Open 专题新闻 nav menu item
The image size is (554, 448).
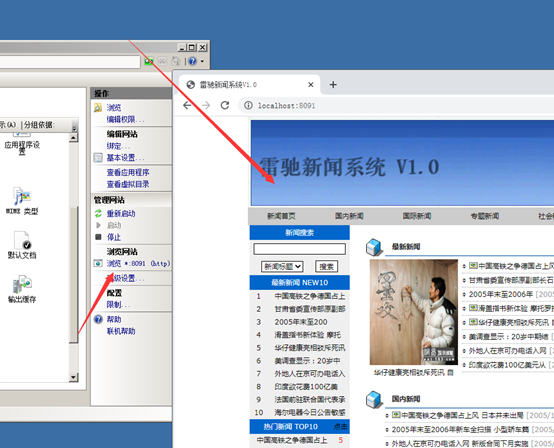(485, 216)
